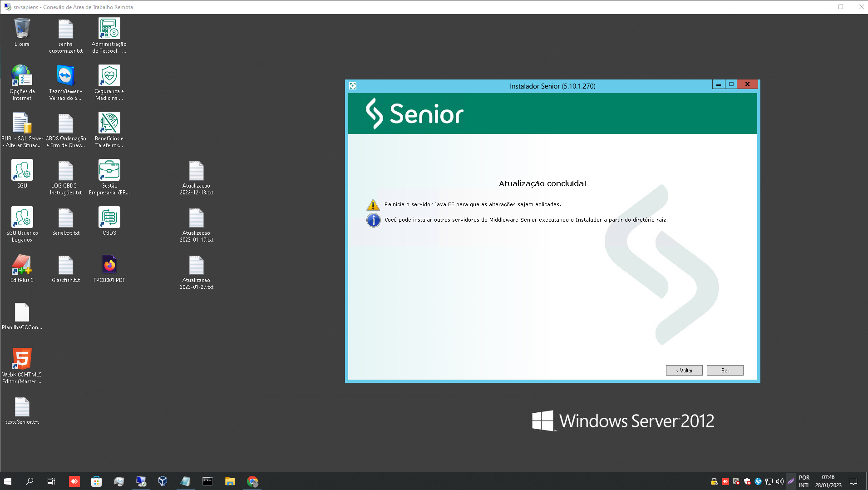Click the purple feather tray icon

pos(791,481)
